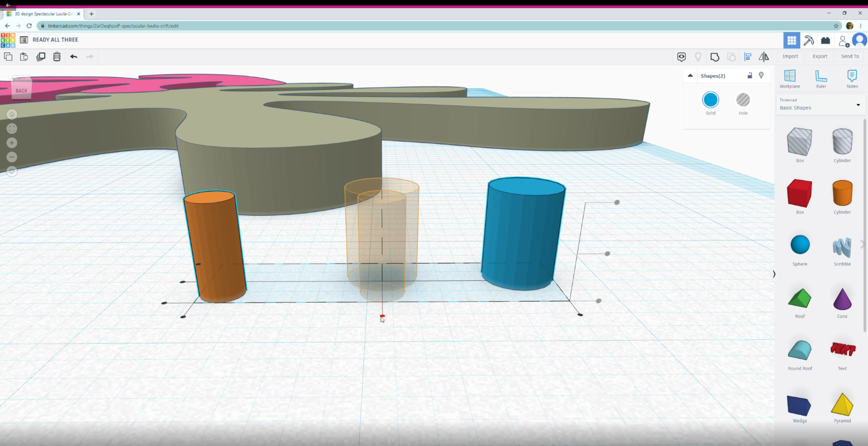Open the Align tool
Image resolution: width=868 pixels, height=446 pixels.
(x=748, y=57)
